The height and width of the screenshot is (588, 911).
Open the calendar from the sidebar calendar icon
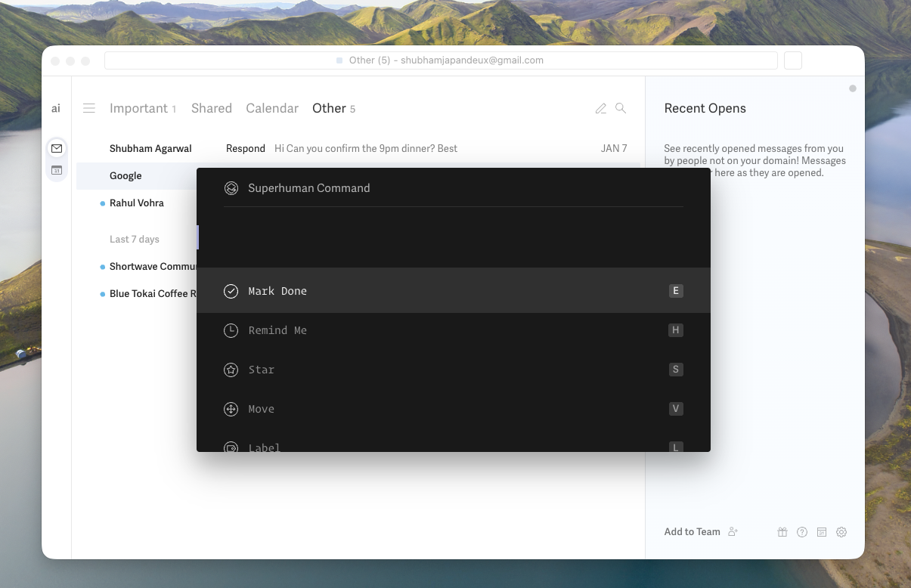point(57,171)
